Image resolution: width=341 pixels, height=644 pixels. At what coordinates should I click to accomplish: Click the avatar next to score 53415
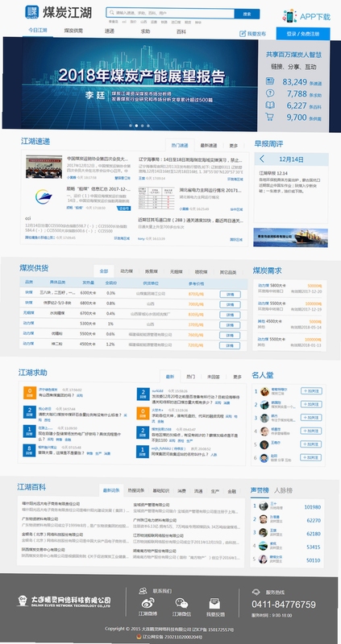point(264,547)
